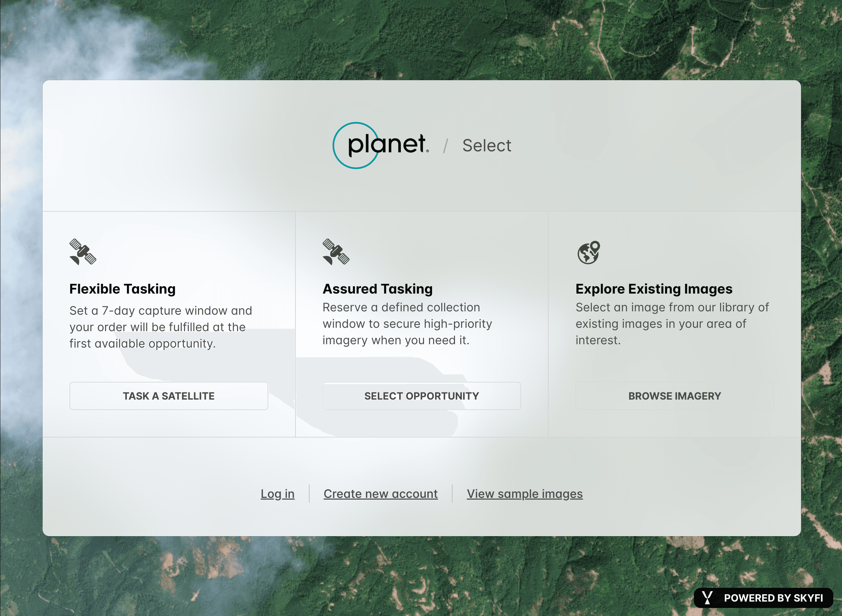Select the Assured Tasking card

pos(422,324)
